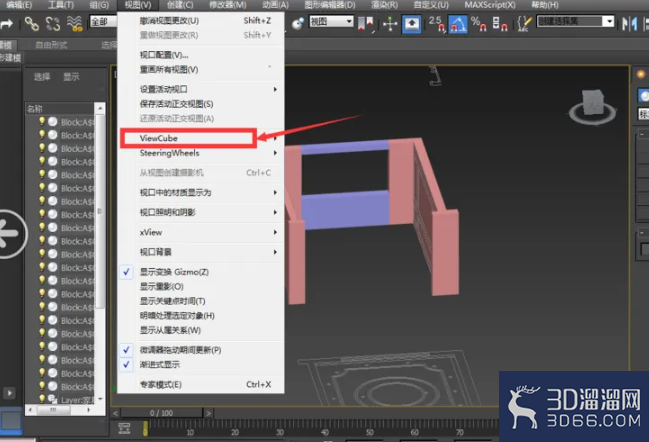Click the key mode icon below the timeline

[x=124, y=428]
